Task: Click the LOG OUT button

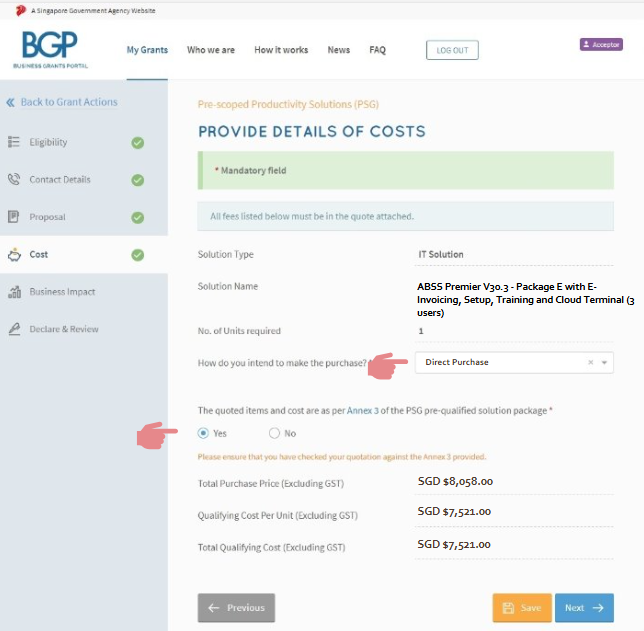Action: coord(452,50)
